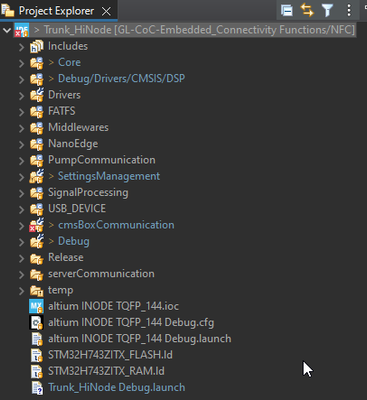
Task: Click the STM32H743ZITX_FLASH.ld file icon
Action: click(37, 355)
